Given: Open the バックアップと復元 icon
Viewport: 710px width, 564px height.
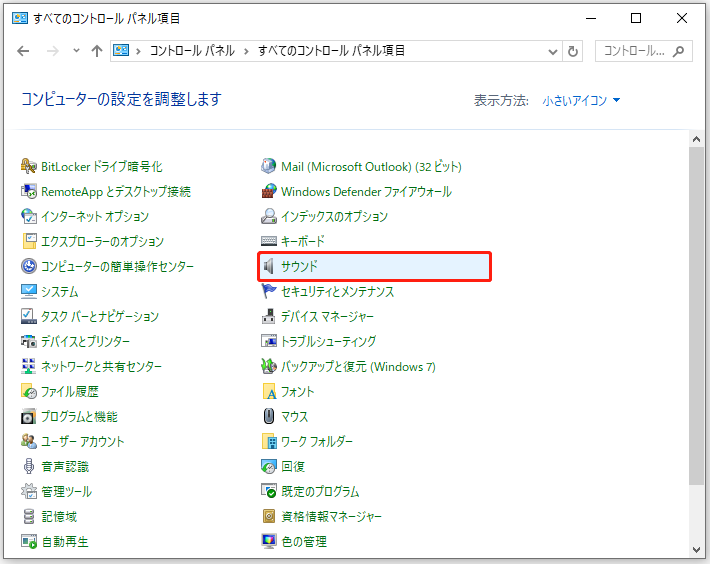Looking at the screenshot, I should click(x=269, y=366).
